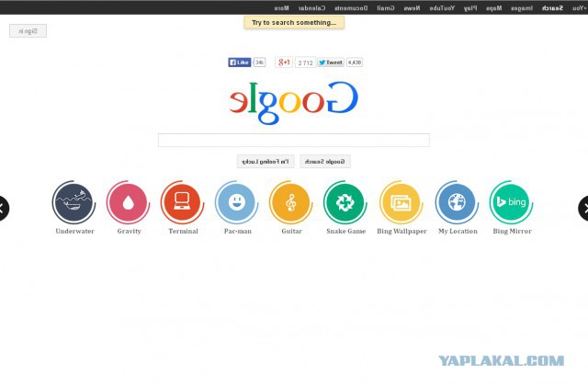Open the Bing Mirror icon
Viewport: 588px width, 388px height.
[x=511, y=202]
